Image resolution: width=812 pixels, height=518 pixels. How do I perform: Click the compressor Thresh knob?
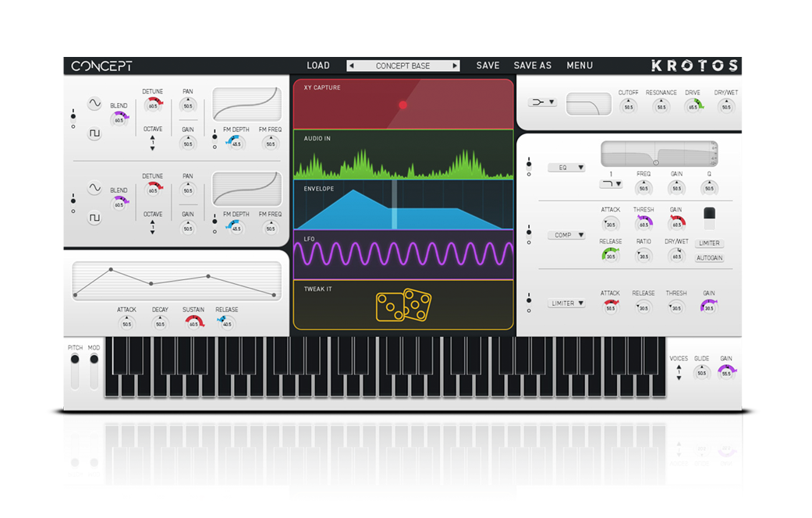pos(644,224)
